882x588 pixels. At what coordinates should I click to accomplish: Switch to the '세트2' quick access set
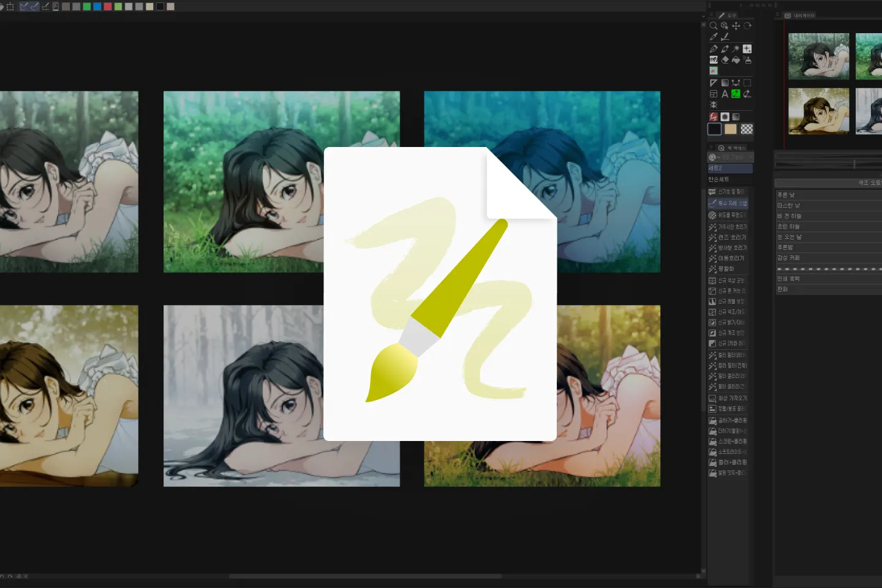(730, 168)
